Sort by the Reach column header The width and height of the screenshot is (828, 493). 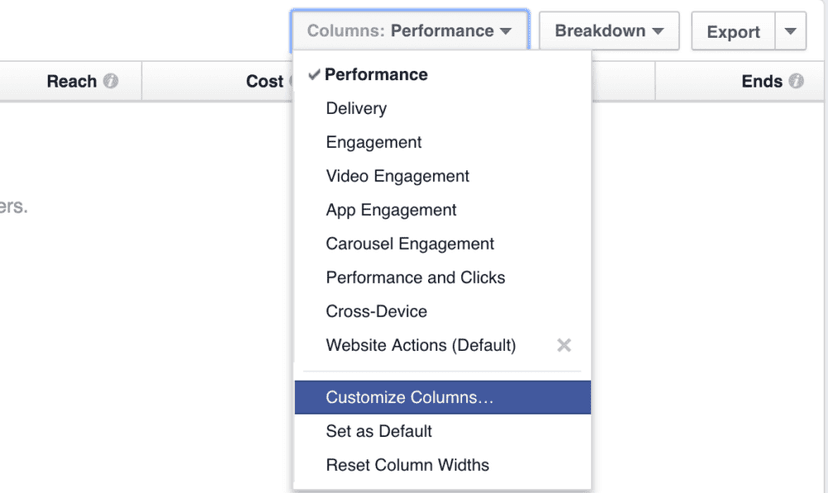[x=71, y=81]
